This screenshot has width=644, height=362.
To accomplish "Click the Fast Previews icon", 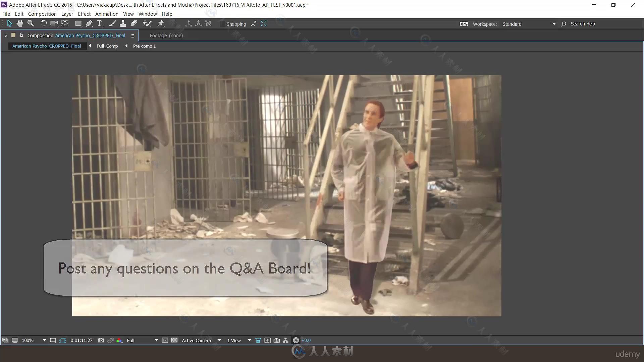I will coord(267,340).
